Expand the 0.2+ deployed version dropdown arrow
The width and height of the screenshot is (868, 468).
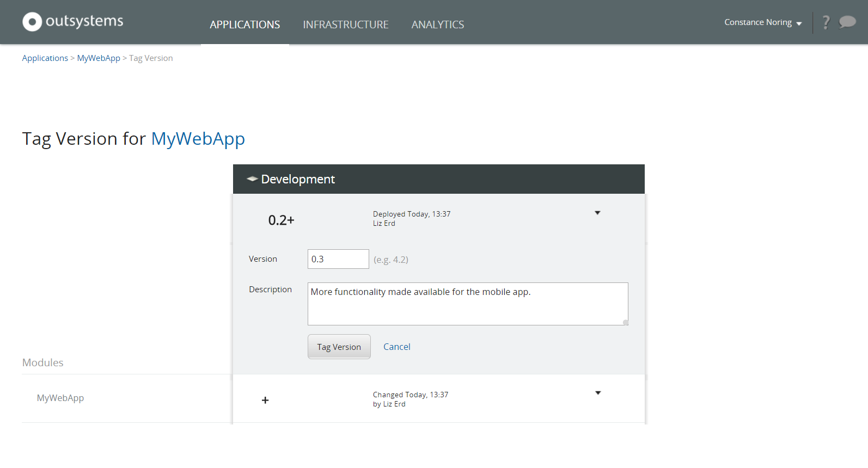pyautogui.click(x=597, y=213)
